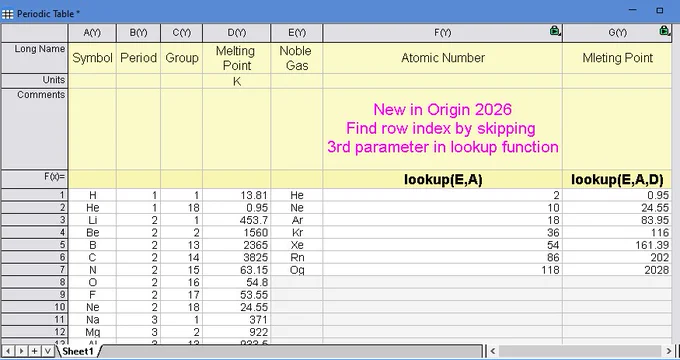The image size is (680, 360).
Task: Click noble gas cell Xe
Action: coord(297,245)
